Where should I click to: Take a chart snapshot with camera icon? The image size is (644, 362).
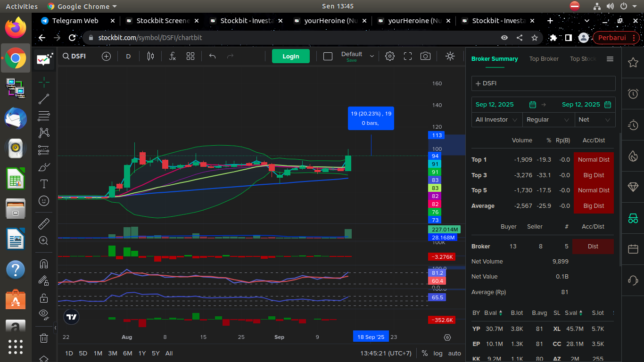point(426,56)
